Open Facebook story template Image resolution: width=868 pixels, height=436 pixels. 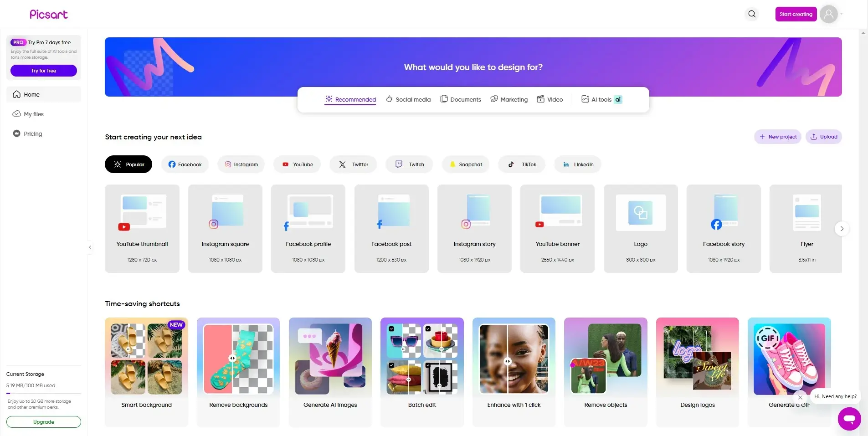[x=724, y=229]
